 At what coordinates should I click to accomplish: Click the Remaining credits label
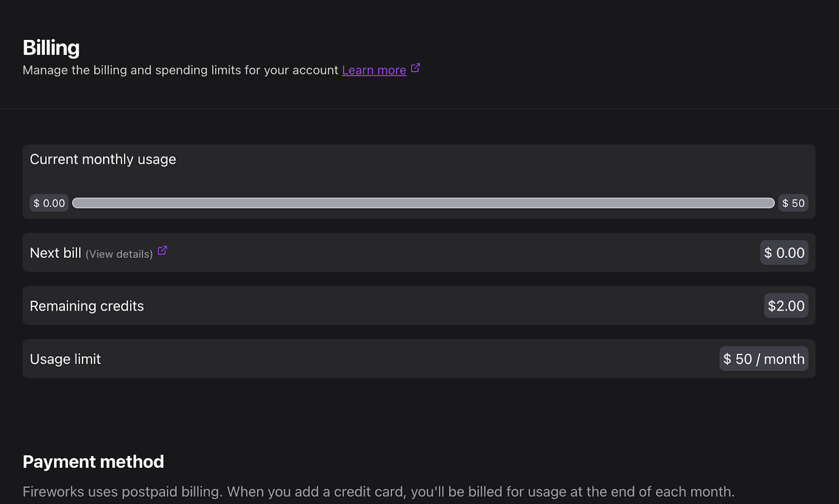[x=87, y=306]
